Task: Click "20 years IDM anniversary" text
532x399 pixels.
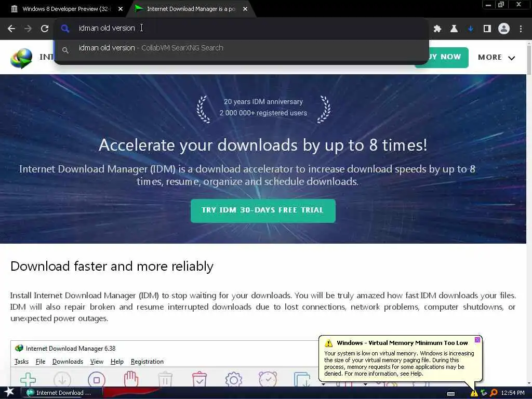Action: pyautogui.click(x=263, y=102)
